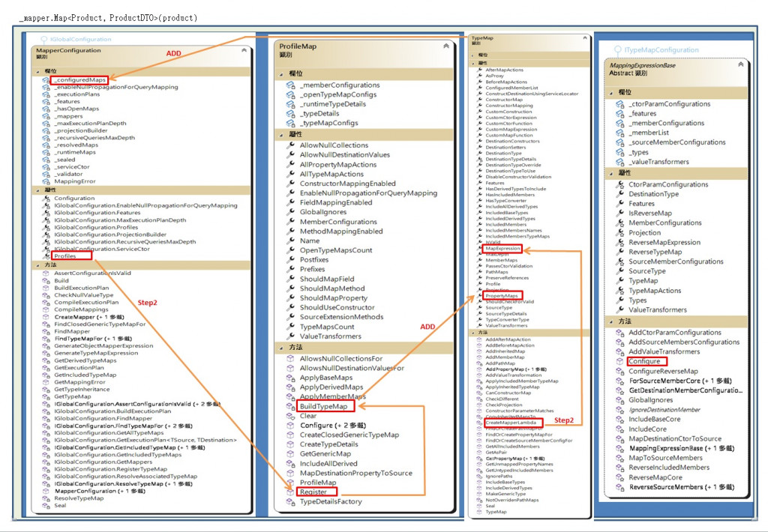The height and width of the screenshot is (532, 768).
Task: Collapse the 屬性 section of ProfileMap
Action: [x=282, y=135]
